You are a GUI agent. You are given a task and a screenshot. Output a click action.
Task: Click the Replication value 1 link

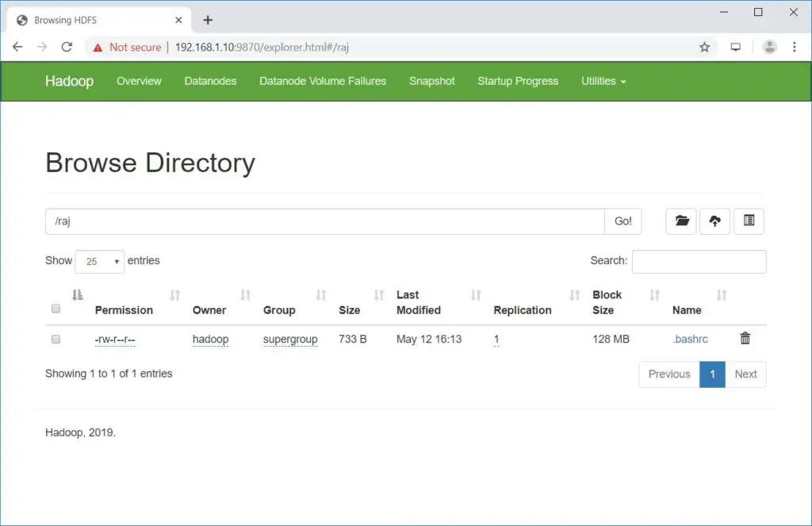(x=496, y=339)
